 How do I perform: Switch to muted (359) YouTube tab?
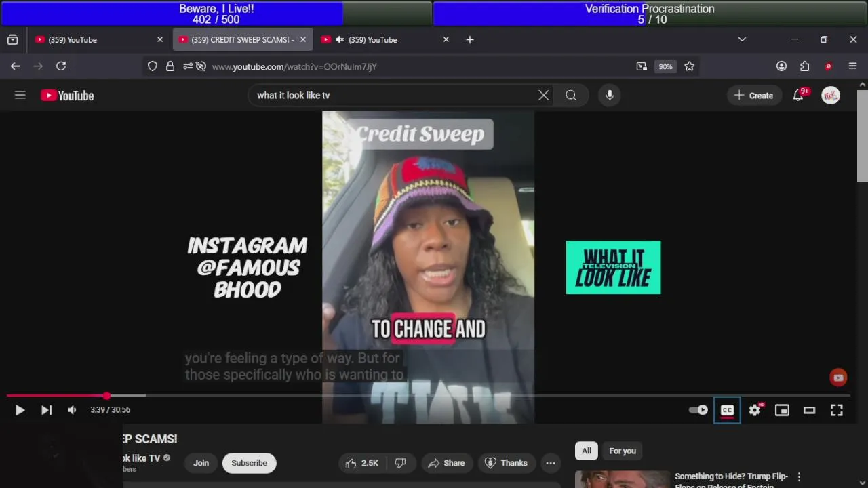pos(385,40)
